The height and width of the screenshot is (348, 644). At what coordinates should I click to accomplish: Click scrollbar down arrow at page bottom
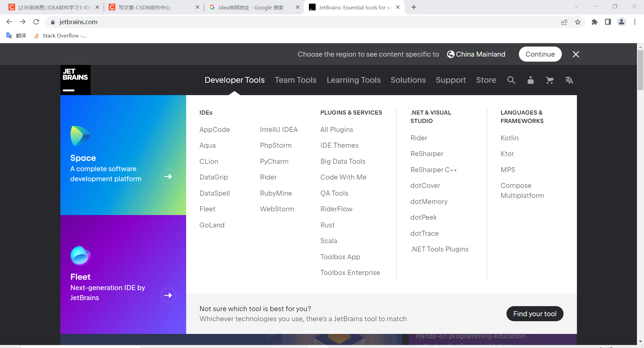640,342
